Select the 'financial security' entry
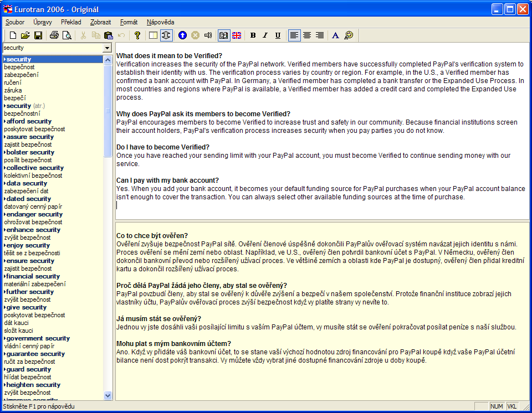 click(x=33, y=276)
